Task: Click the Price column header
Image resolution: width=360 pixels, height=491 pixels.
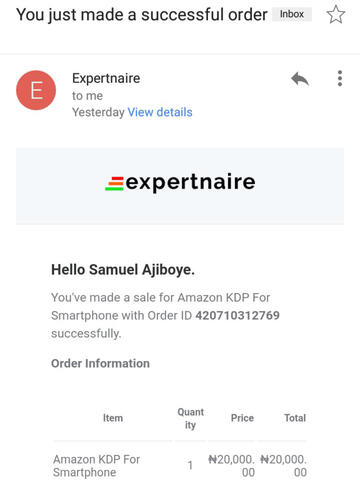Action: click(242, 418)
